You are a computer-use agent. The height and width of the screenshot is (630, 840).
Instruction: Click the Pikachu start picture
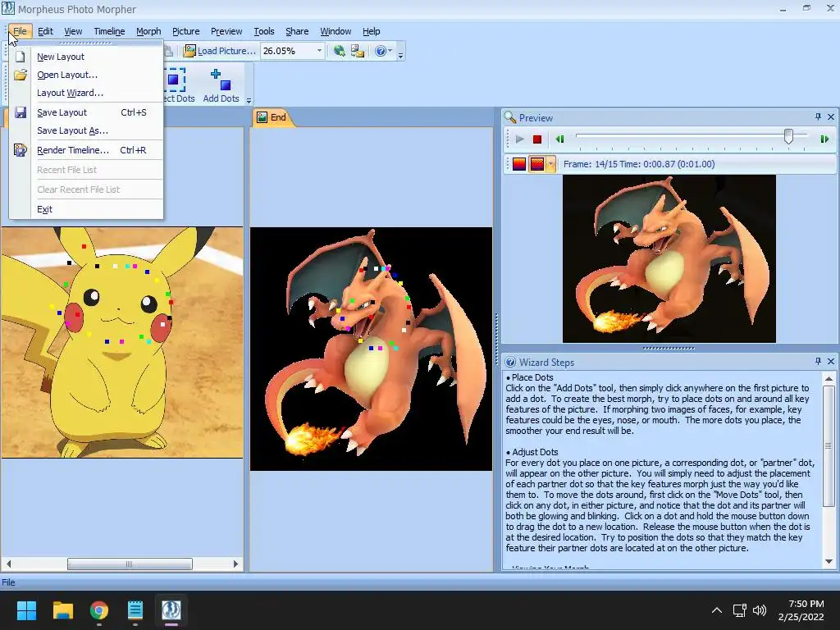pyautogui.click(x=122, y=342)
